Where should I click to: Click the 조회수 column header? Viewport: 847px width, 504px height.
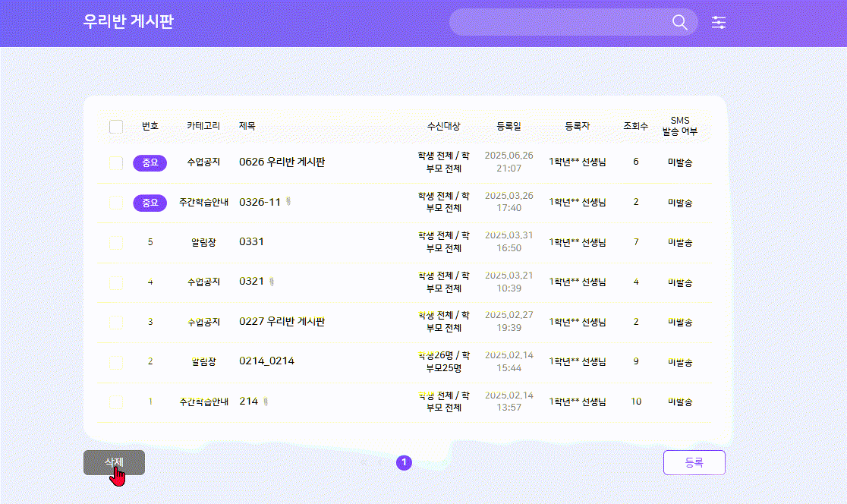pos(635,126)
